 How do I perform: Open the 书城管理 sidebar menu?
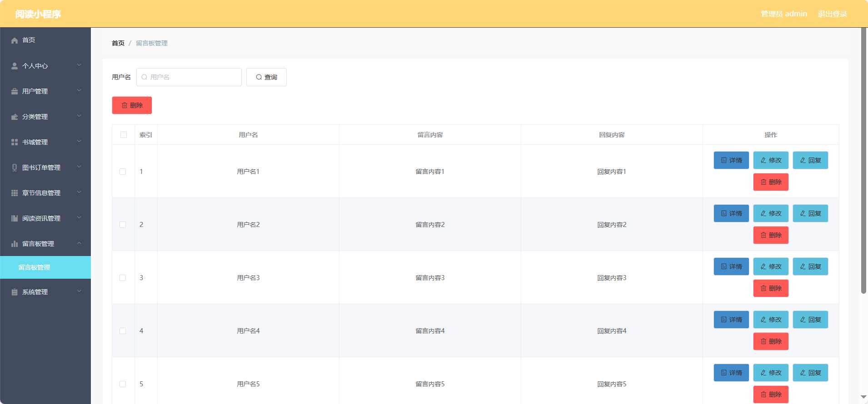(45, 142)
